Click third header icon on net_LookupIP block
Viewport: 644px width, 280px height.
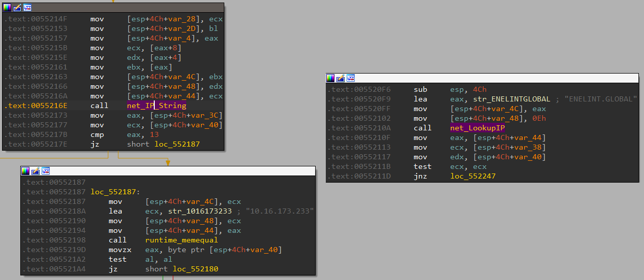point(351,78)
